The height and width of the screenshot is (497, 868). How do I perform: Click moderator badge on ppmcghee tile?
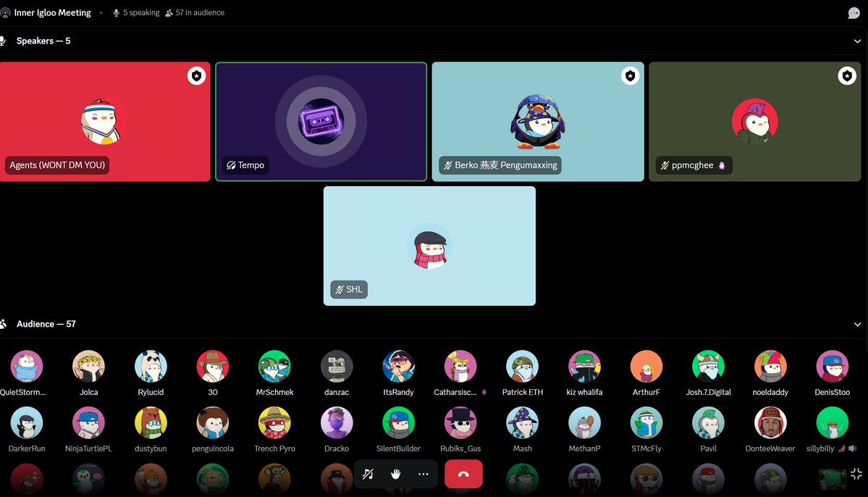(x=847, y=75)
